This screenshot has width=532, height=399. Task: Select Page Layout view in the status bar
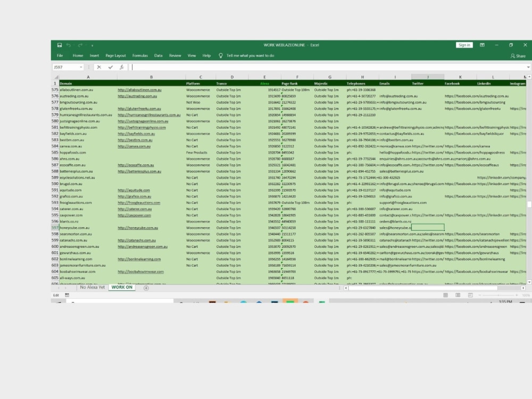pyautogui.click(x=458, y=294)
